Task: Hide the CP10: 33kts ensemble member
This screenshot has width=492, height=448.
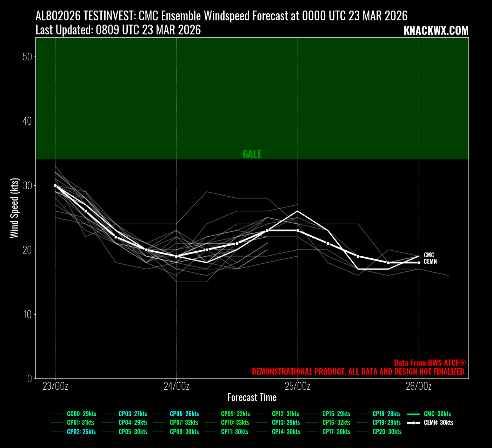Action: click(235, 423)
